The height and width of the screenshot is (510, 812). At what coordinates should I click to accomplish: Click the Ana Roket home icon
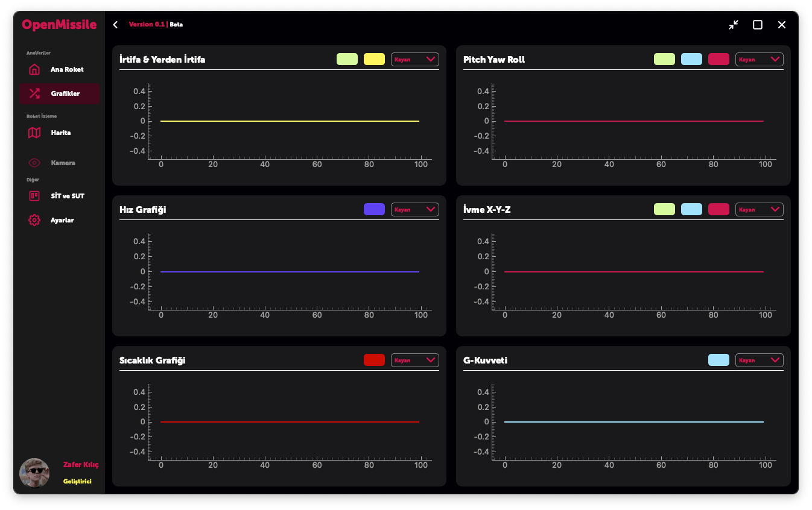click(x=34, y=69)
